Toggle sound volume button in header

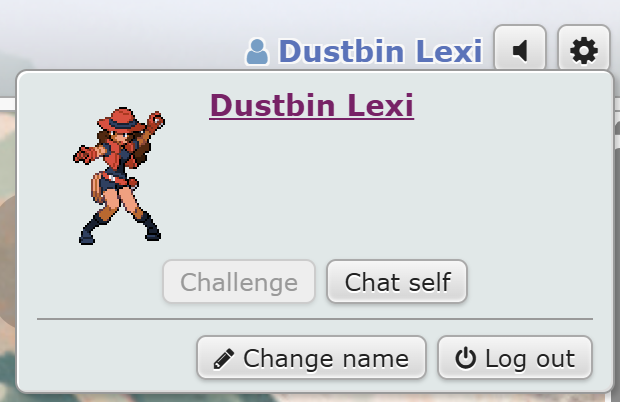coord(520,49)
